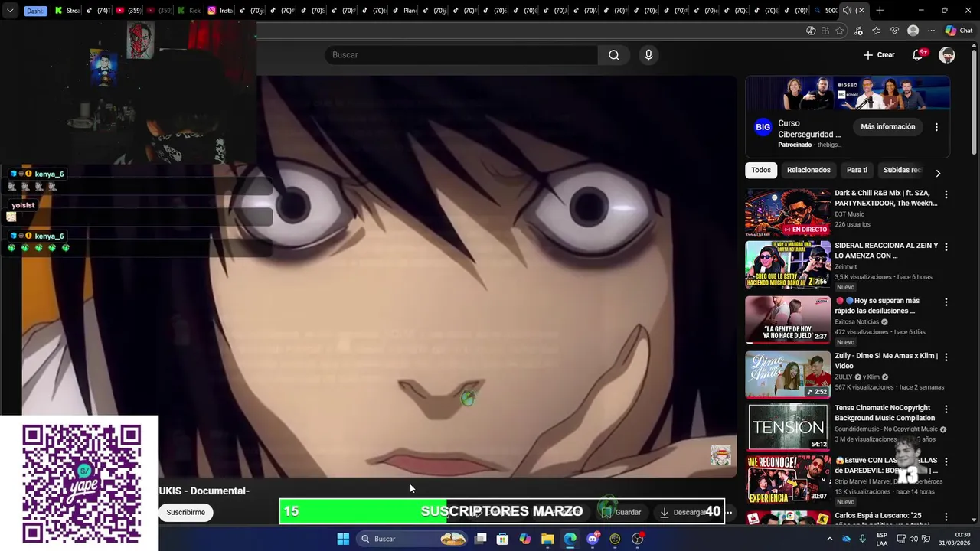Open the YouTube notifications bell

917,55
